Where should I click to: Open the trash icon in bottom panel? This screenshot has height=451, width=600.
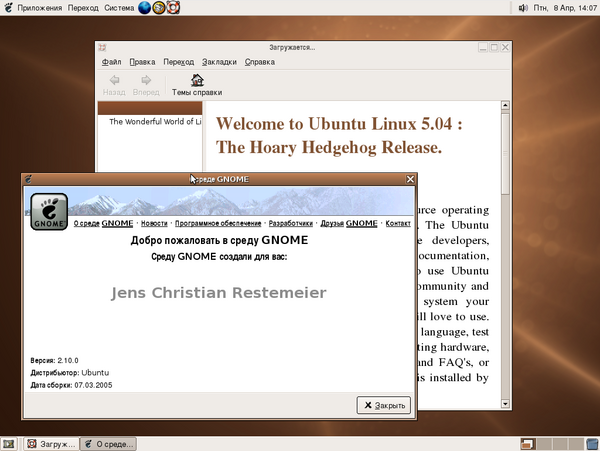[x=590, y=443]
